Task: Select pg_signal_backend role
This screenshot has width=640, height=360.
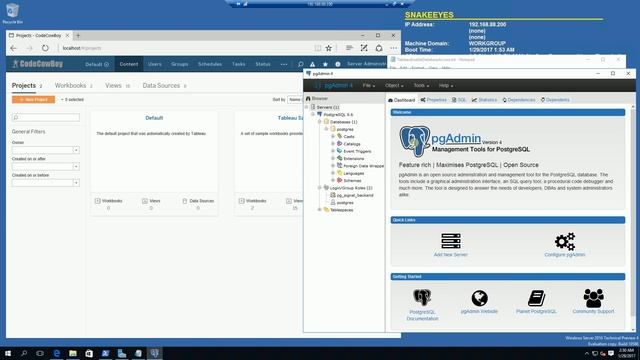Action: point(354,195)
